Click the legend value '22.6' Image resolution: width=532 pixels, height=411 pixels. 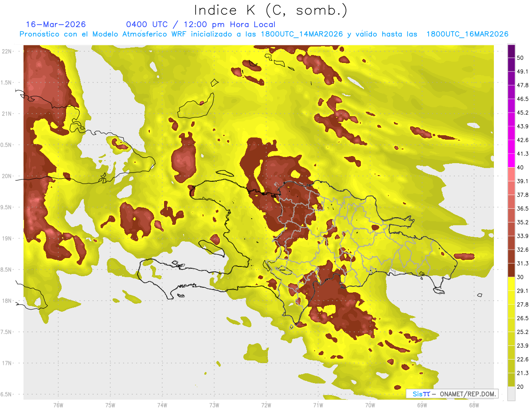pos(522,359)
